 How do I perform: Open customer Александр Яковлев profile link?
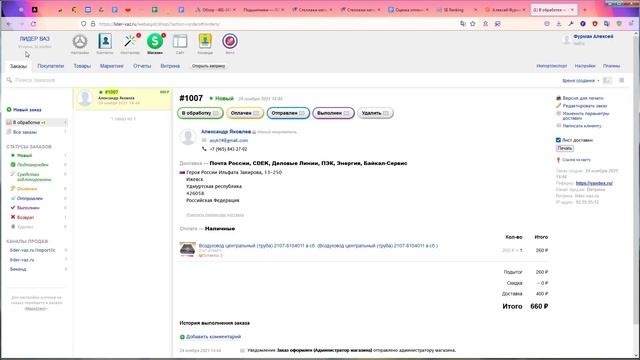click(x=226, y=132)
